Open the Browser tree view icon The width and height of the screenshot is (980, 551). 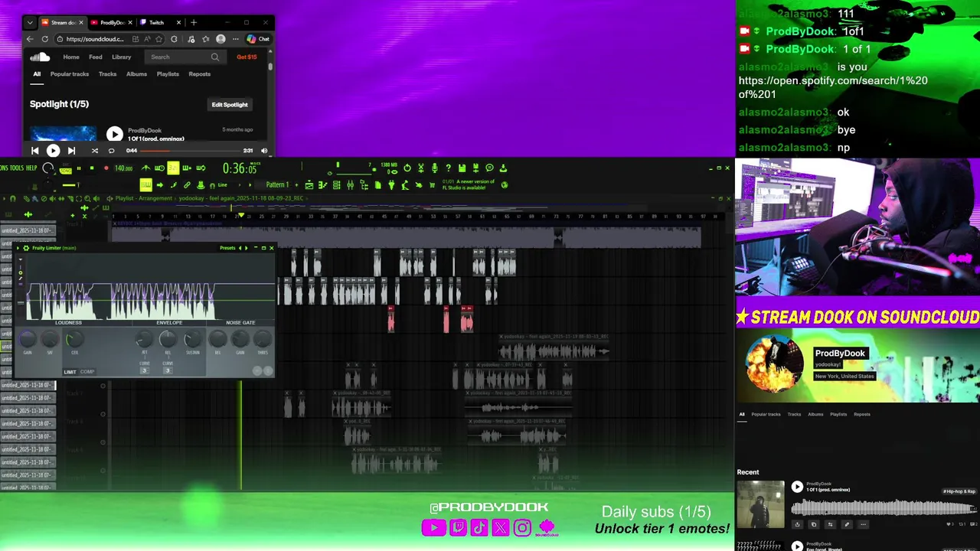pos(364,184)
